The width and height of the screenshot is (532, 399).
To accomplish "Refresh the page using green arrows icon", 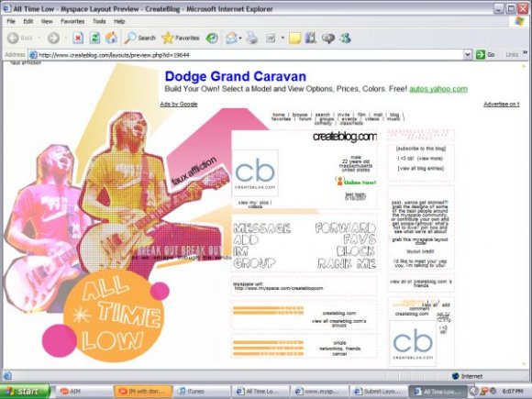I will [94, 38].
